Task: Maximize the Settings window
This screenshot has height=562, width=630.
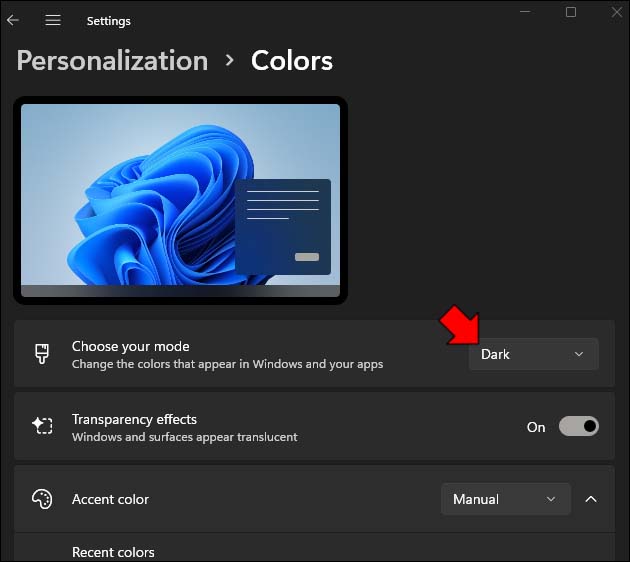Action: 571,12
